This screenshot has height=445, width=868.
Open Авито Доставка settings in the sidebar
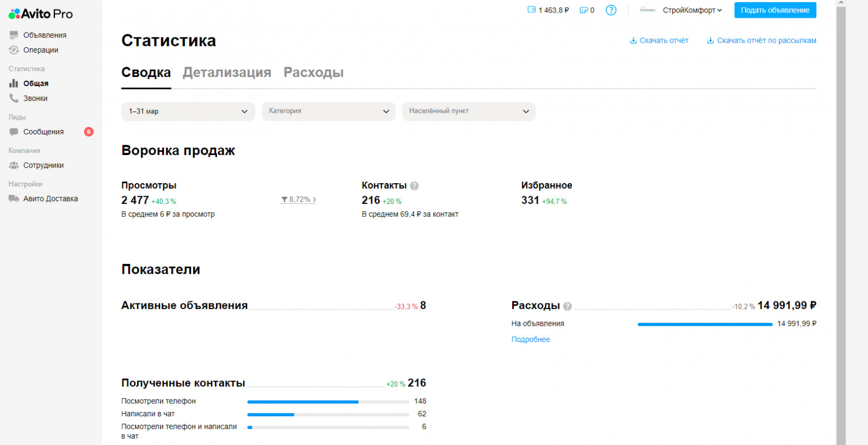[x=50, y=198]
